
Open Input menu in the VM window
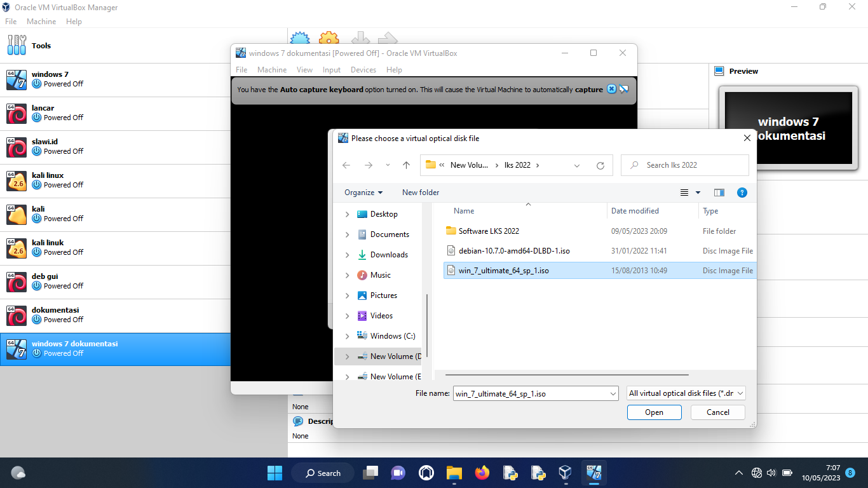[x=332, y=70]
